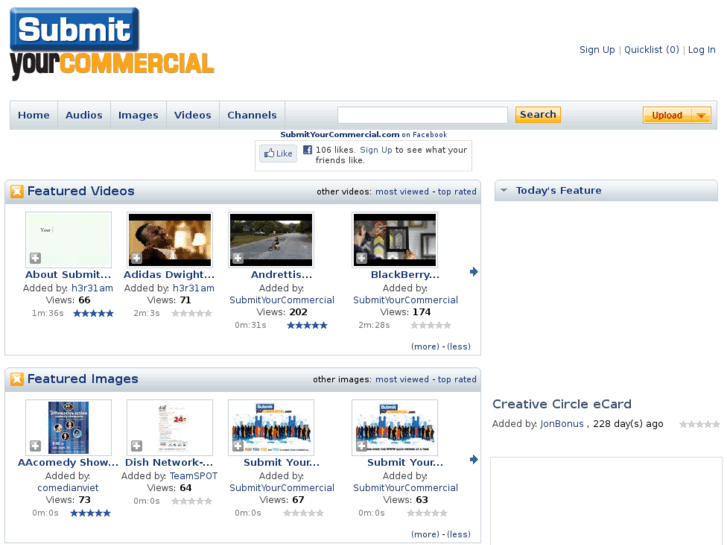
Task: Click the star rating under AAcomedy Show image
Action: (90, 513)
